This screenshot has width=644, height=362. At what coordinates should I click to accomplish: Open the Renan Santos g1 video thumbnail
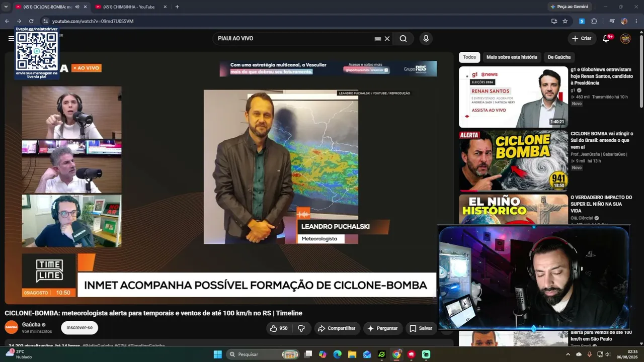click(513, 97)
